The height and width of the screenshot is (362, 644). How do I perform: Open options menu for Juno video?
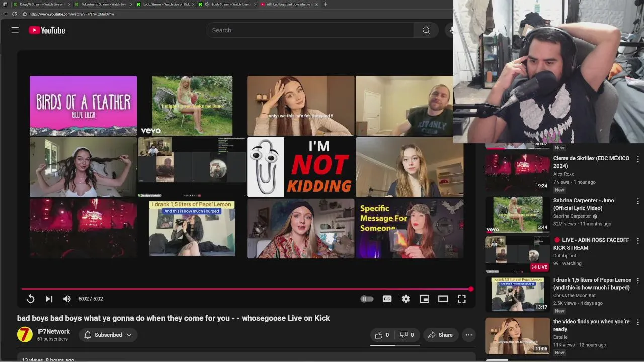638,201
